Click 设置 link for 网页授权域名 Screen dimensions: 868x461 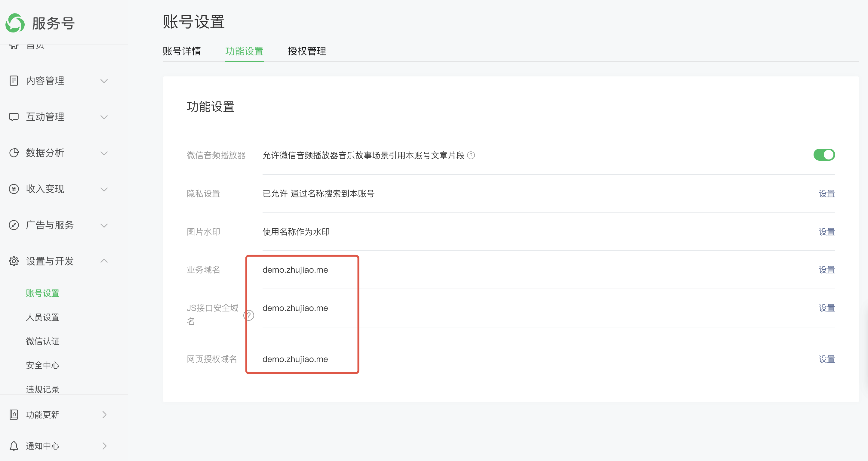[826, 359]
